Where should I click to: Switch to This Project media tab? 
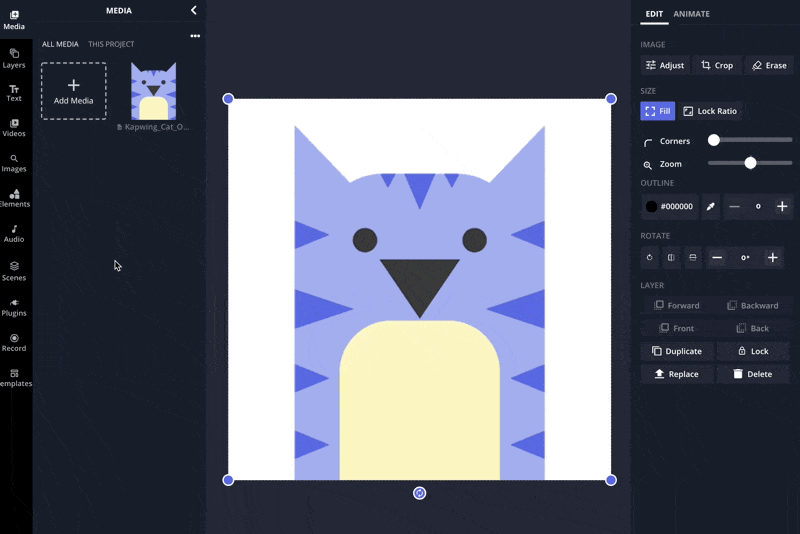tap(111, 44)
